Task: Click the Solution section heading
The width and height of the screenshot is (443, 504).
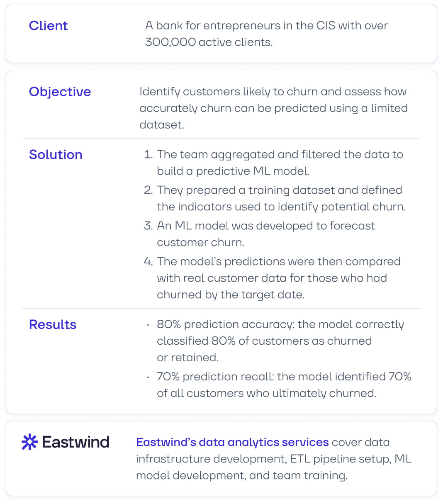Action: pos(56,155)
